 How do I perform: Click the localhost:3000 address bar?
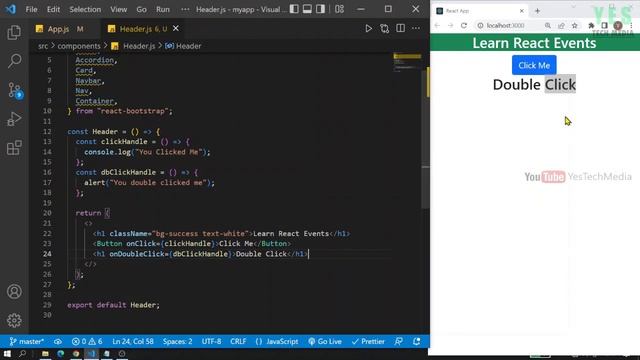pyautogui.click(x=506, y=25)
